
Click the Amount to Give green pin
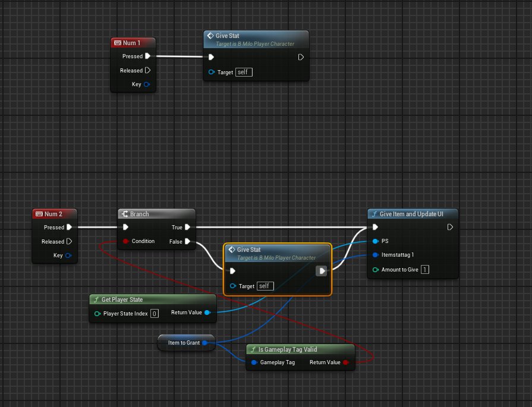point(375,270)
